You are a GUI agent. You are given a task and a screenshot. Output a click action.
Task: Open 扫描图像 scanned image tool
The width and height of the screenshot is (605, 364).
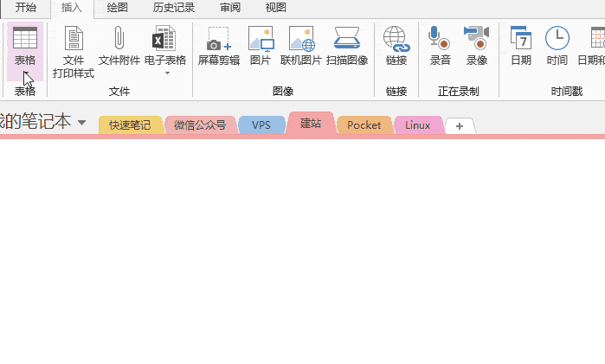(347, 46)
